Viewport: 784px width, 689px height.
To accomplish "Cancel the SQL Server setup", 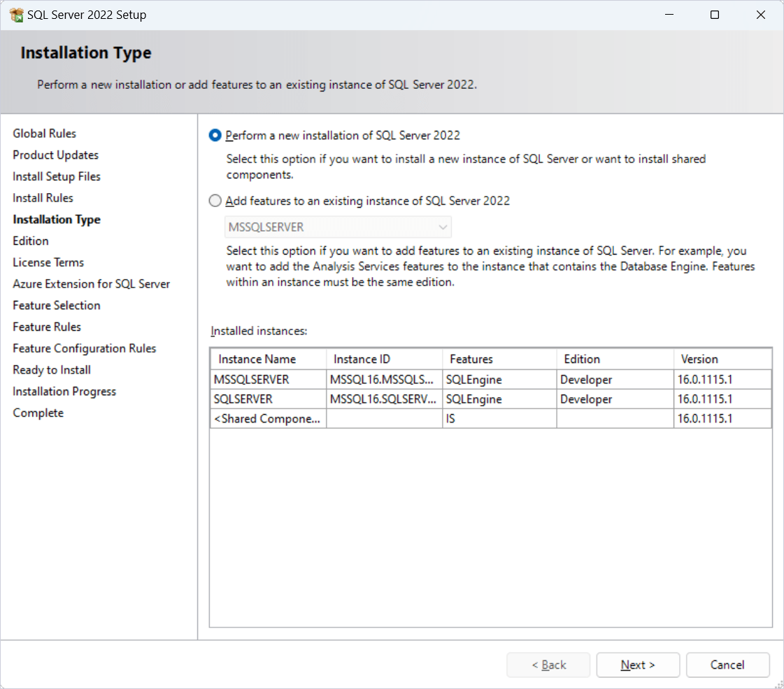I will [x=727, y=665].
